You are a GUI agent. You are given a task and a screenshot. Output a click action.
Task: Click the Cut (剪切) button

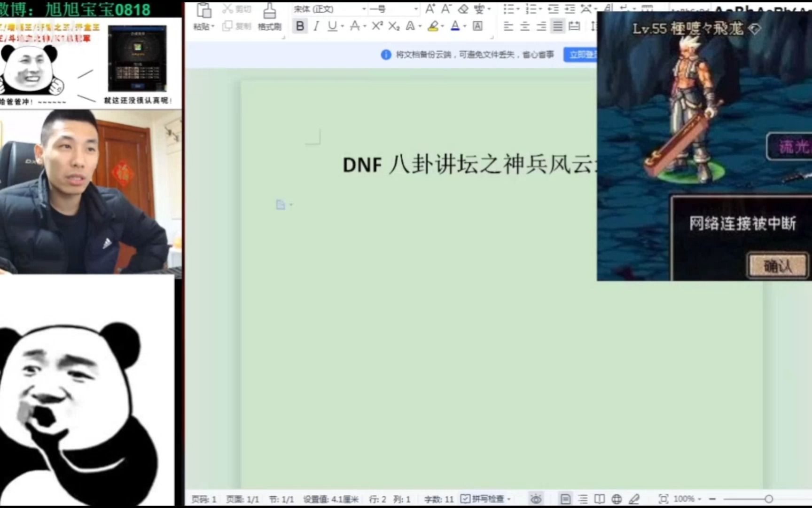[237, 9]
